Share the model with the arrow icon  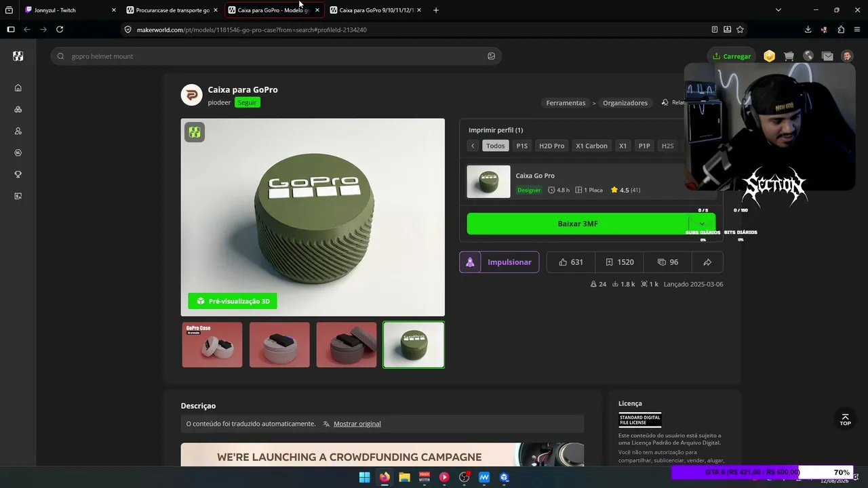click(x=707, y=262)
